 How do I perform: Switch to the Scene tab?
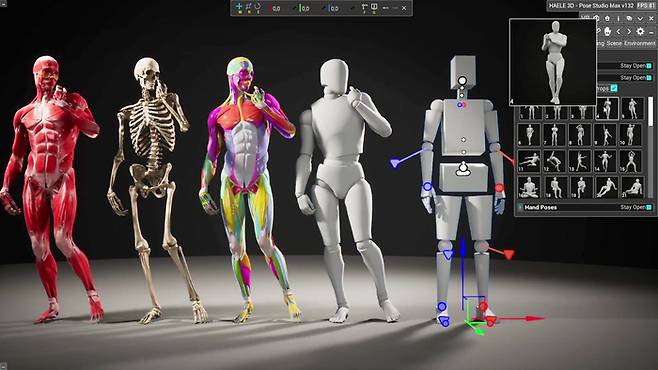[614, 43]
